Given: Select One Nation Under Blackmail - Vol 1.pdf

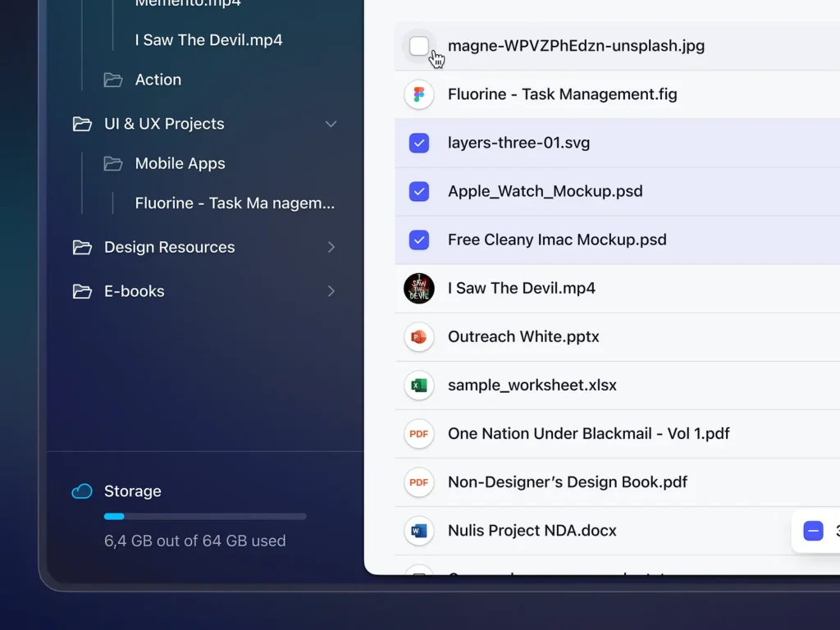Looking at the screenshot, I should point(589,433).
